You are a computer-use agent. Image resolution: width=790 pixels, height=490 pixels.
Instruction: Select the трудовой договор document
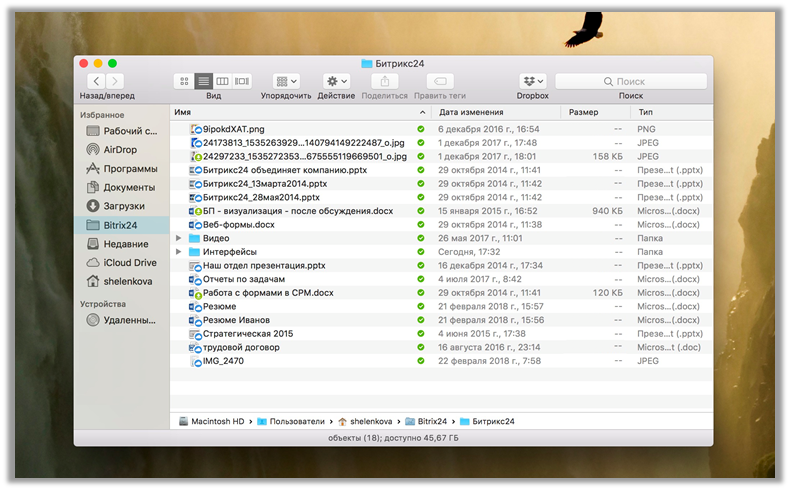241,347
